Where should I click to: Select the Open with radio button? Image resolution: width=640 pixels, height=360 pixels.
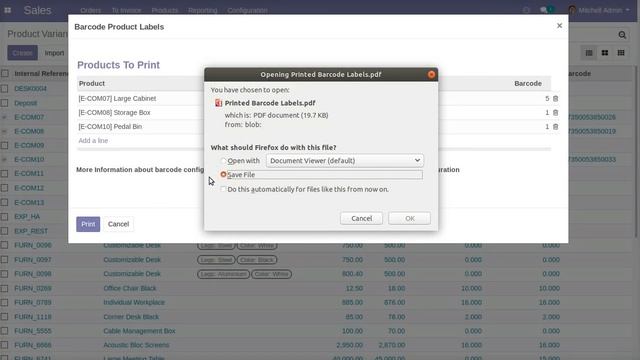(x=223, y=161)
